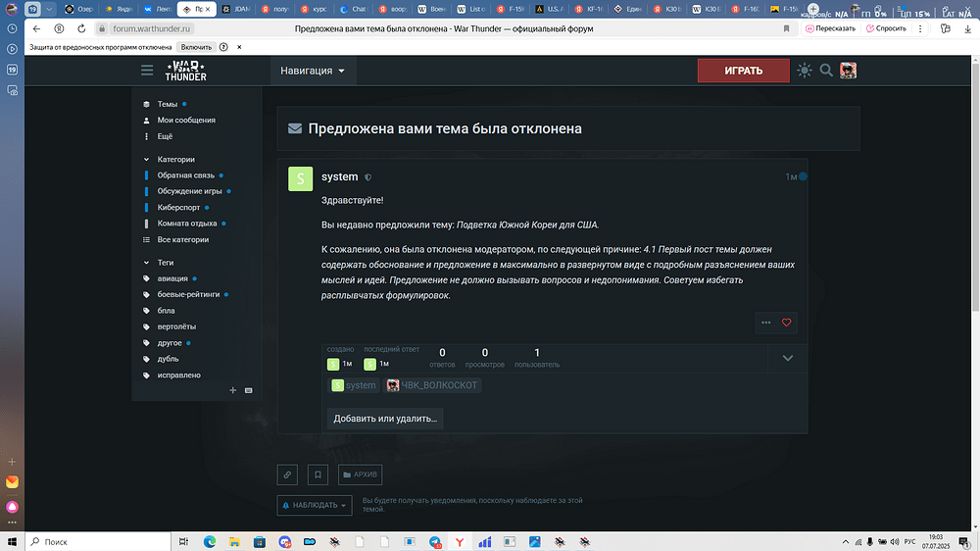The height and width of the screenshot is (551, 980).
Task: Open Комната отдыха category
Action: [187, 224]
